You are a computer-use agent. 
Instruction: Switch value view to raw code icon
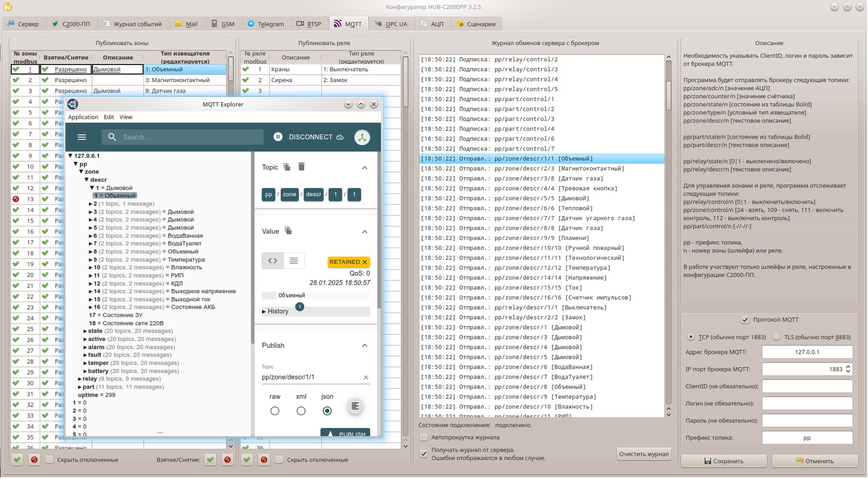(x=273, y=261)
